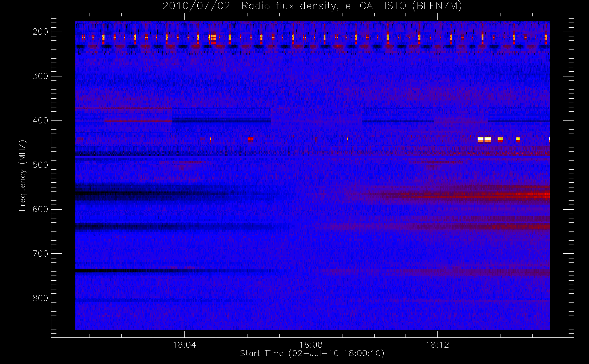Viewport: 589px width, 364px height.
Task: Click the 300 frequency tick label
Action: (40, 76)
